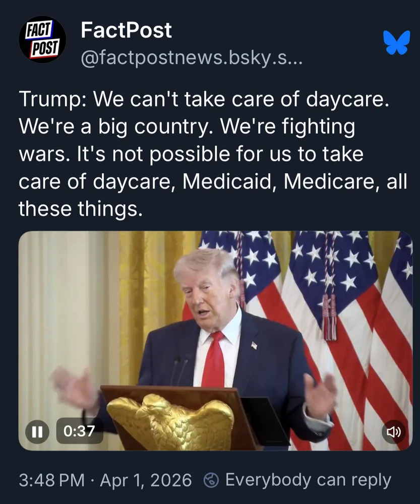
Task: Click the "Everybody can reply" label
Action: tap(308, 480)
